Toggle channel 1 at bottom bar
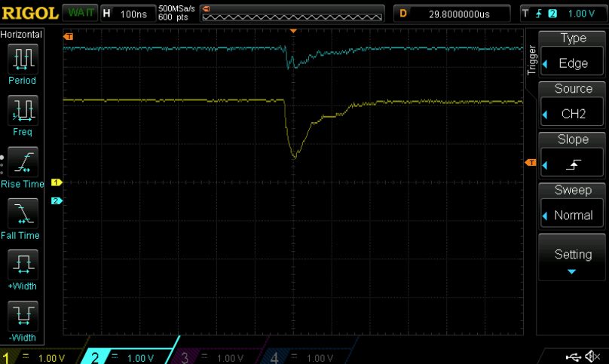Screen dimensions: 609x364 click(39, 357)
